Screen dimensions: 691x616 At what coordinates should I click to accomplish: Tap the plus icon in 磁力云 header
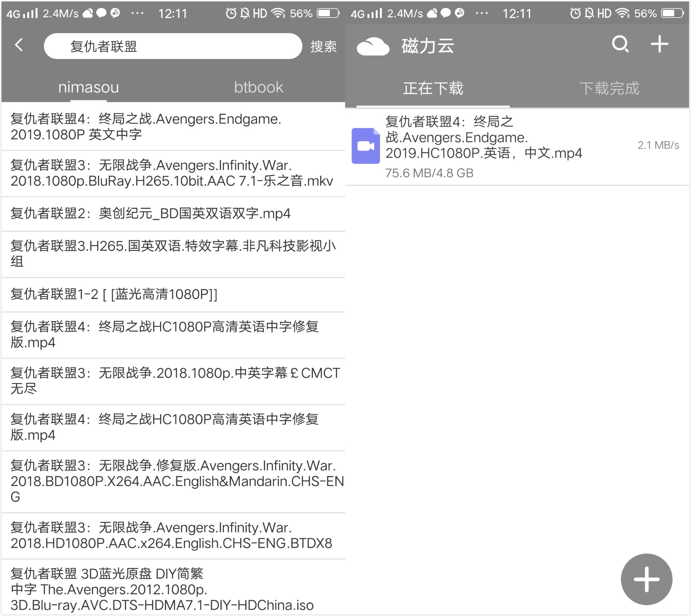660,44
